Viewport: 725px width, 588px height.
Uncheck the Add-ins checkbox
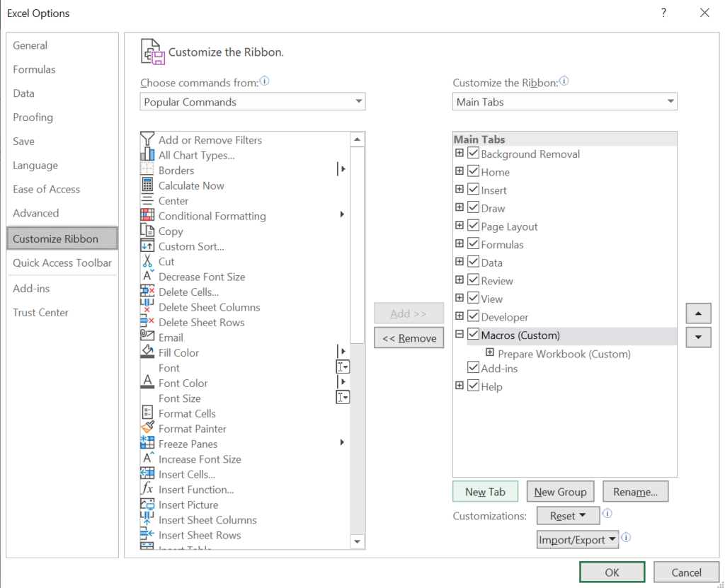click(x=473, y=367)
